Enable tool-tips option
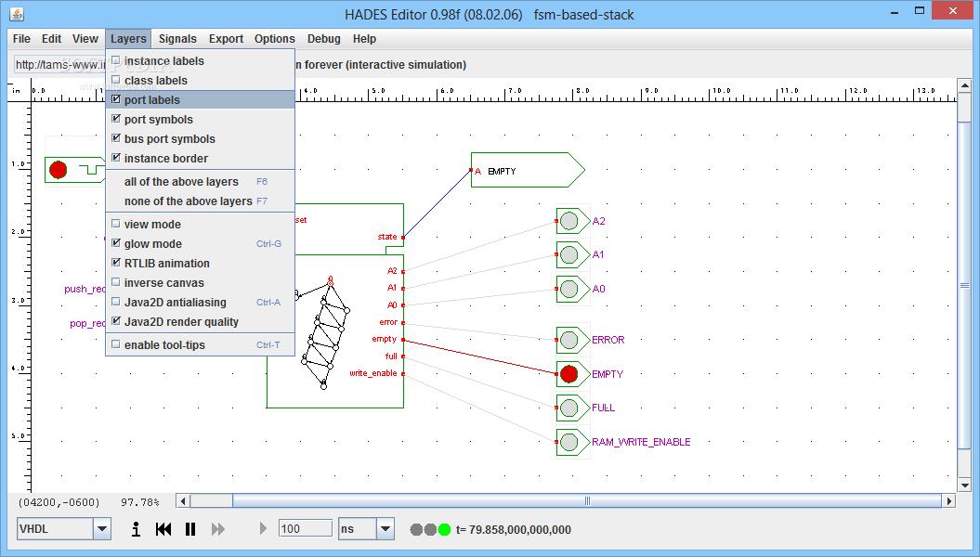 pyautogui.click(x=200, y=344)
